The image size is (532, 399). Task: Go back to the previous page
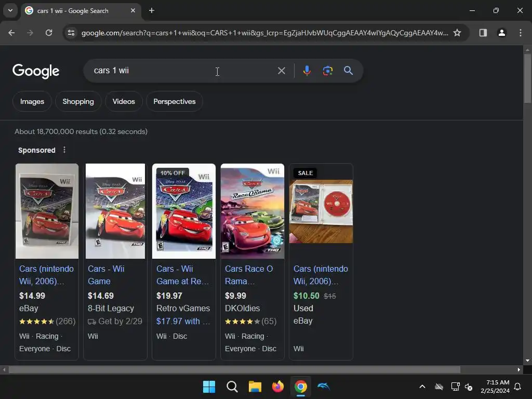pos(11,33)
